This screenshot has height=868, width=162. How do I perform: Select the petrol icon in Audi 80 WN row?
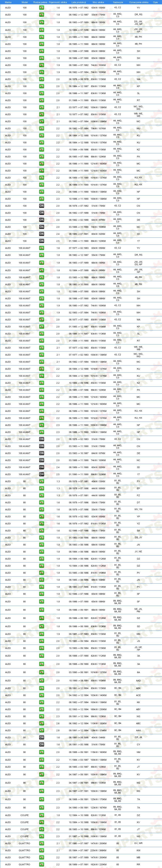click(x=41, y=634)
